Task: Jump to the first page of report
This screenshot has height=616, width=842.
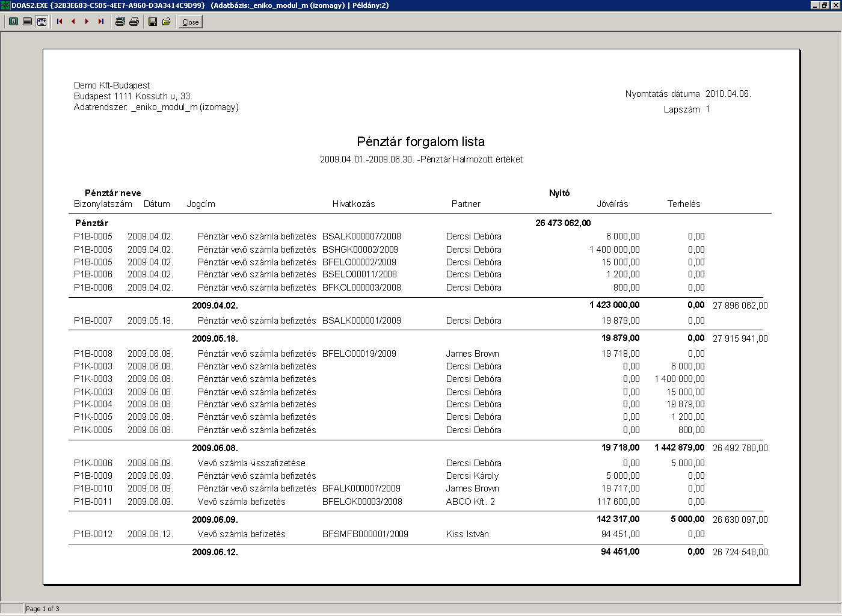Action: (x=60, y=22)
